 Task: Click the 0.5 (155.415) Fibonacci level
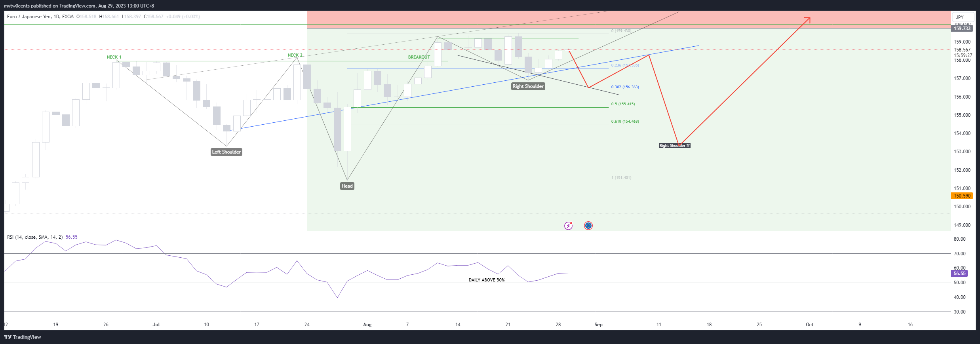pos(623,104)
